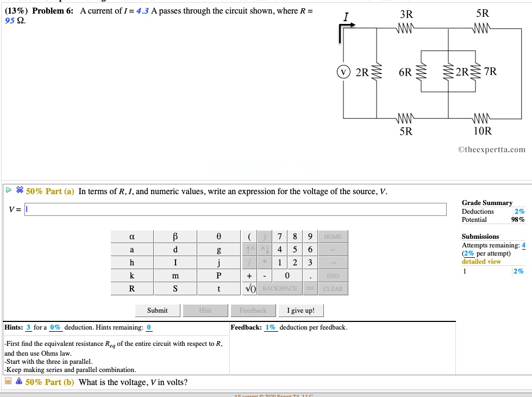Insert the variable I from keypad
The width and height of the screenshot is (532, 397).
176,263
